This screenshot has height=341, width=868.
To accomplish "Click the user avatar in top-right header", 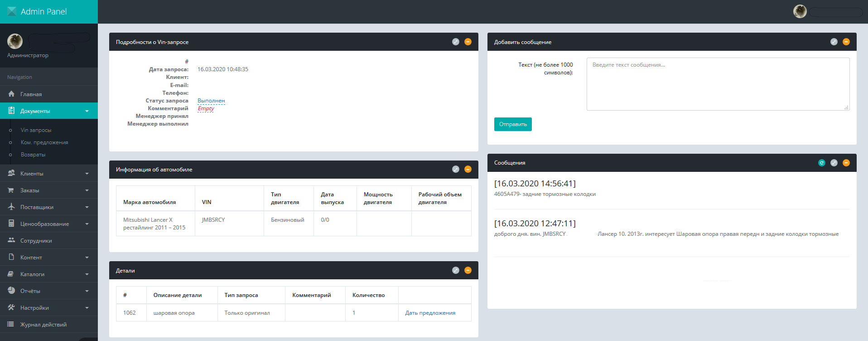I will pos(800,11).
